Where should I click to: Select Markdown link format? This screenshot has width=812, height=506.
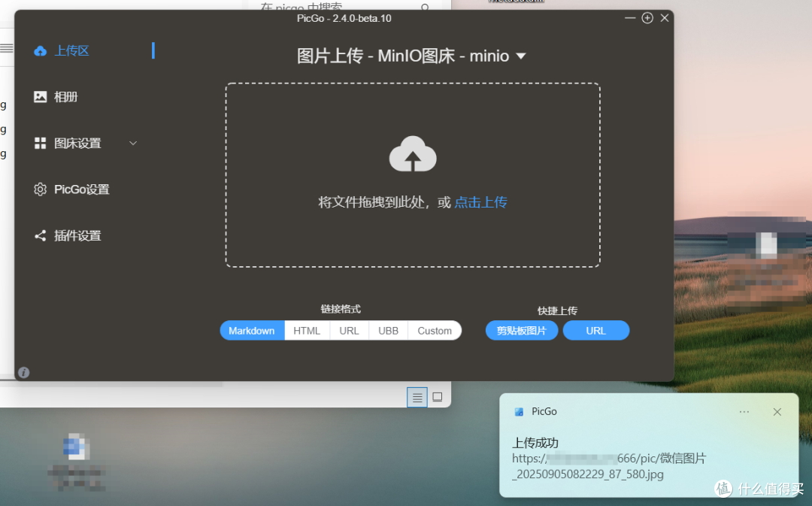252,330
